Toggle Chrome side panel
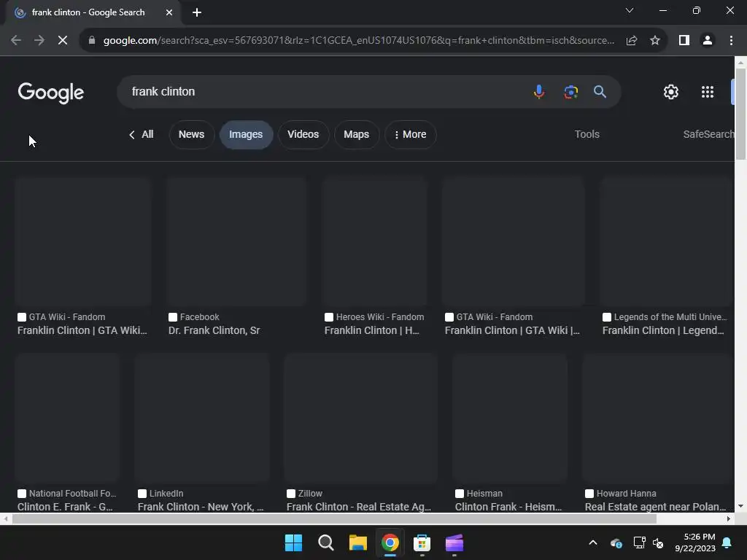 [x=684, y=41]
